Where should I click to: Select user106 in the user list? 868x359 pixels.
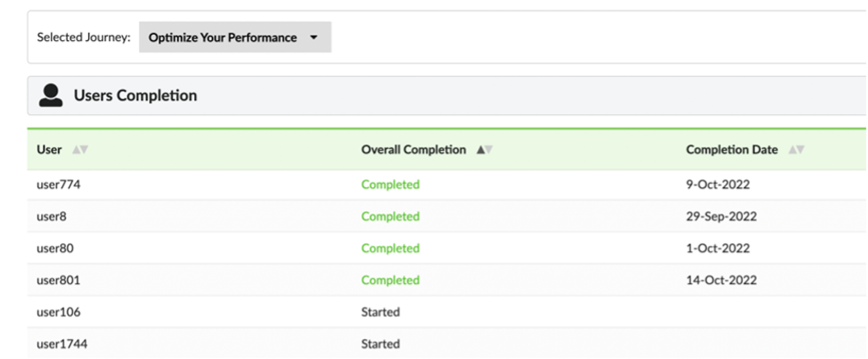pos(58,313)
